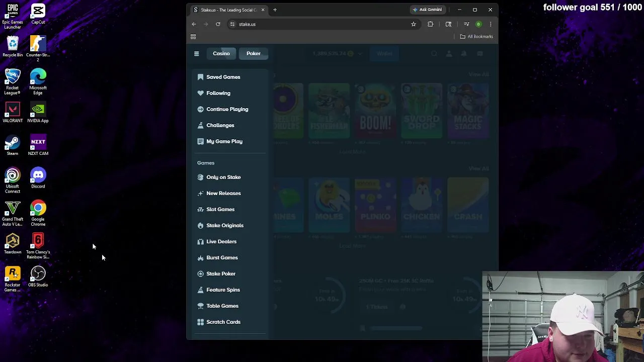Select the Steam desktop icon
This screenshot has height=362, width=644.
pyautogui.click(x=13, y=145)
